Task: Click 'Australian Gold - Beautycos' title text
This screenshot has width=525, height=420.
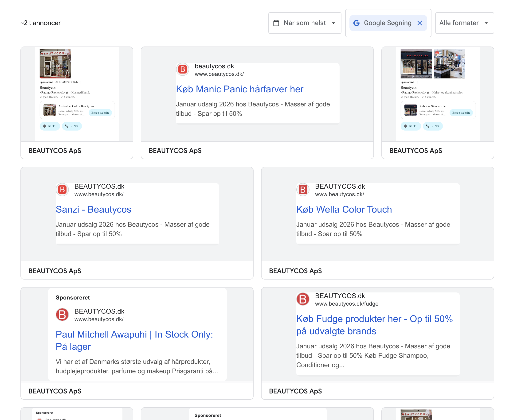Action: click(76, 106)
